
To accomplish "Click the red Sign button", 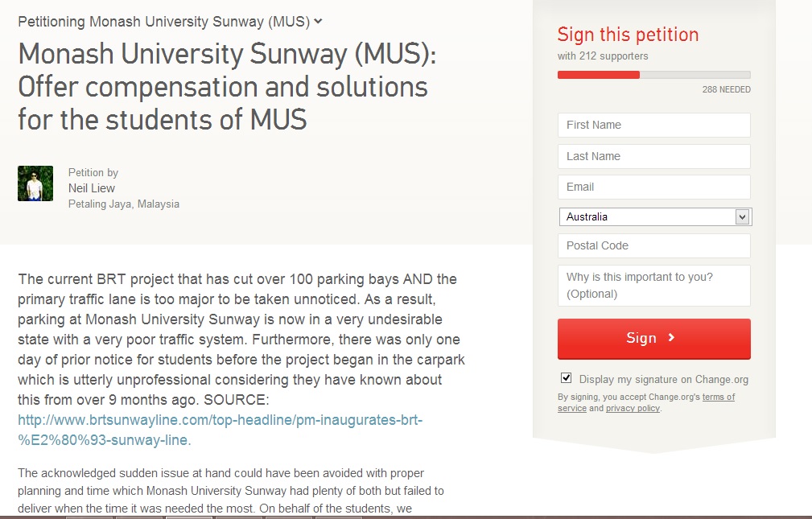I will tap(654, 339).
